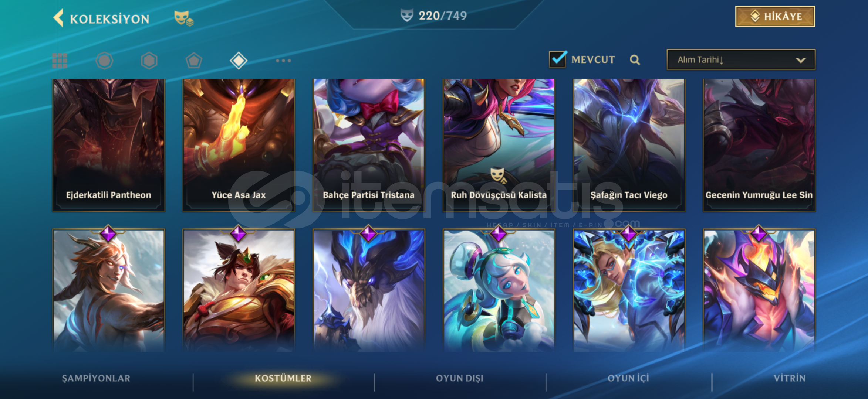Click the Hikâye button
The image size is (868, 399).
pos(775,17)
